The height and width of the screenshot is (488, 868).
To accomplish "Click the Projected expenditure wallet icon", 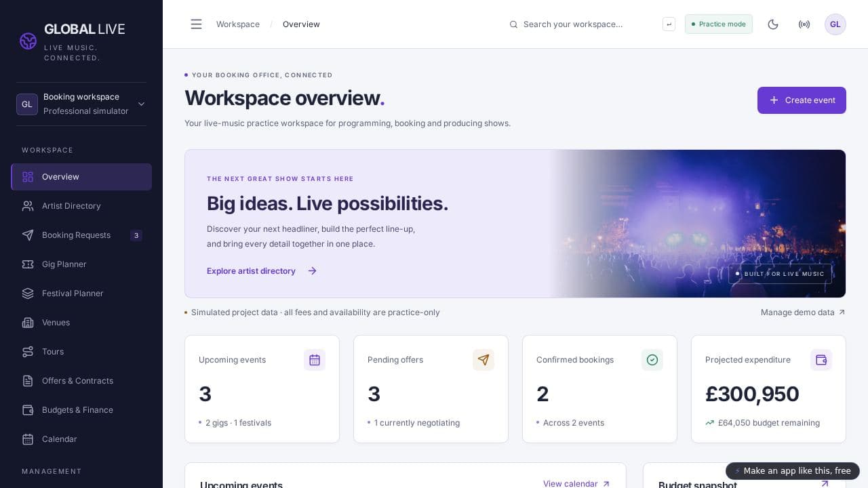I will pyautogui.click(x=821, y=360).
